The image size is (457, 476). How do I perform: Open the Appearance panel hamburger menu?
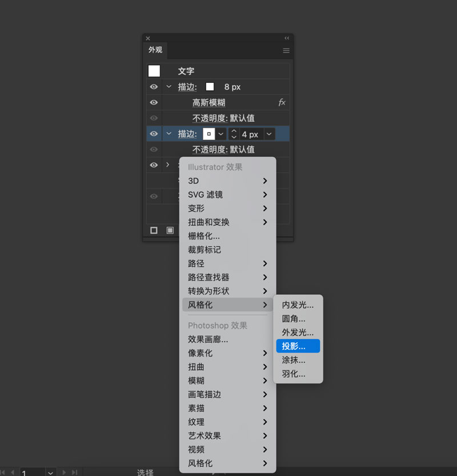tap(286, 51)
